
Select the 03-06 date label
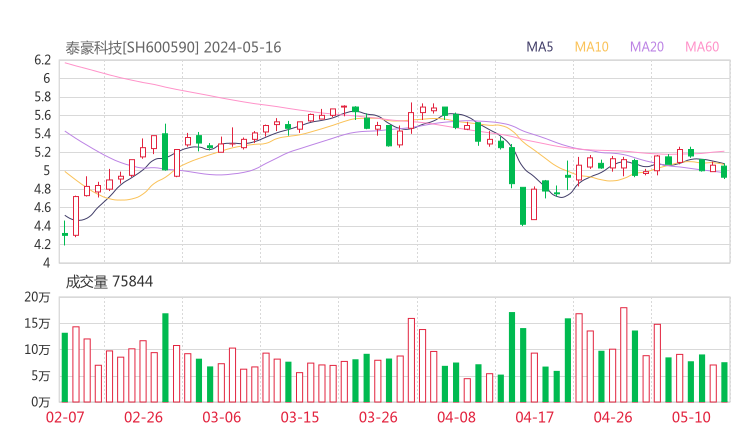[x=221, y=417]
